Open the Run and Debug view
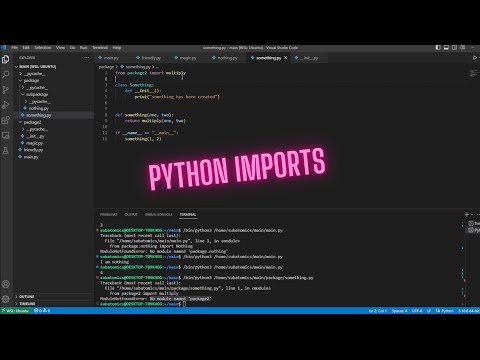Screen dimensions: 480x360 pyautogui.click(x=6, y=105)
